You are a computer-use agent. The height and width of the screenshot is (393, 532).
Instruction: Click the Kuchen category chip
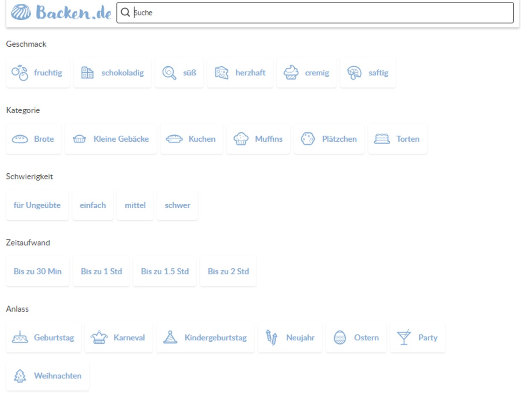191,138
